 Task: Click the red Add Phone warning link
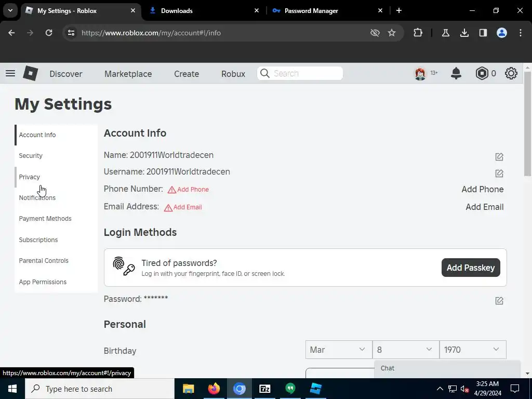pos(189,189)
